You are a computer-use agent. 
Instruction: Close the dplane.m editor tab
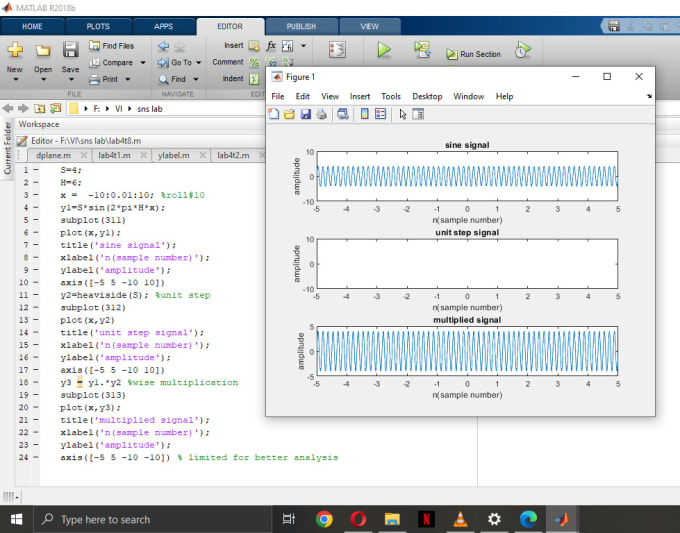(84, 155)
